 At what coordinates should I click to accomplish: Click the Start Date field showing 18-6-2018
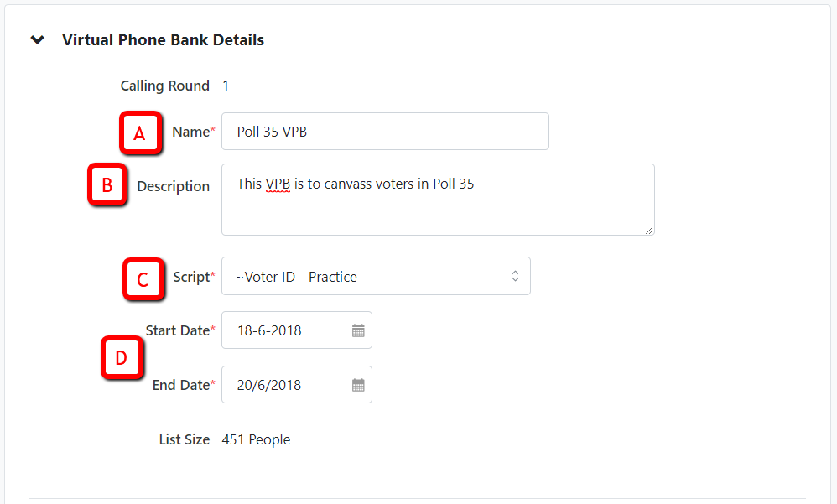(297, 330)
